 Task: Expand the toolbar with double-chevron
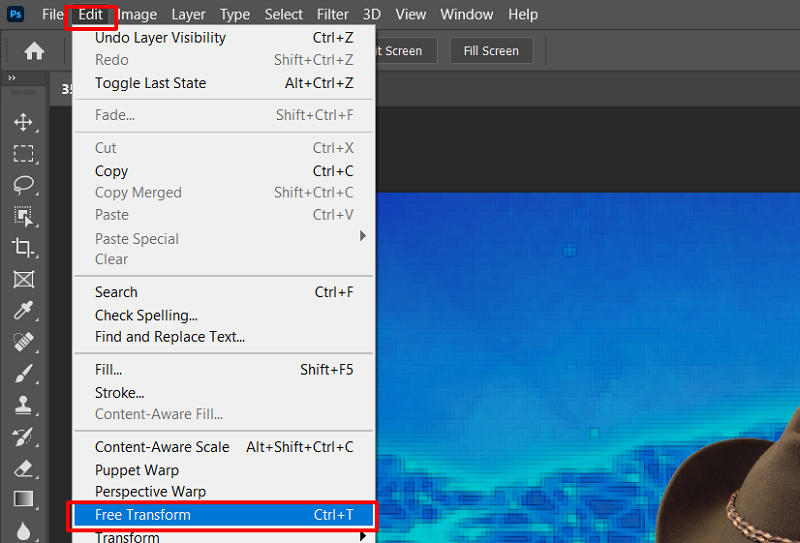click(12, 78)
